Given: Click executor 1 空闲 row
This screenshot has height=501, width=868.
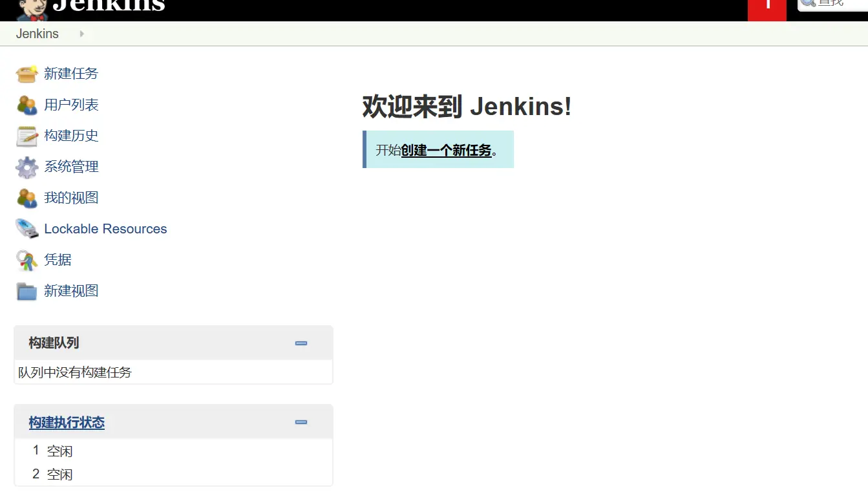Looking at the screenshot, I should [173, 451].
